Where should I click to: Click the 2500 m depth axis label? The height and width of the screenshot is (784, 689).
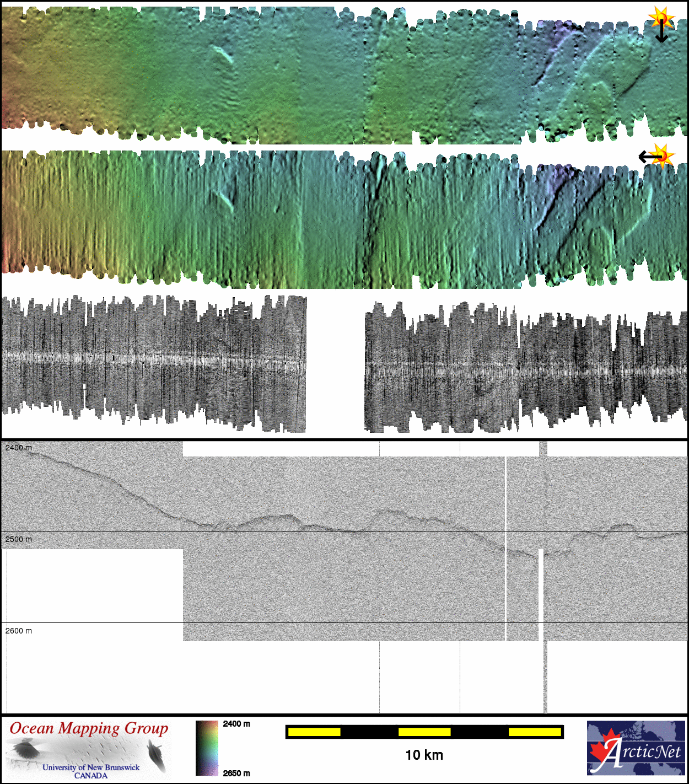click(x=19, y=539)
